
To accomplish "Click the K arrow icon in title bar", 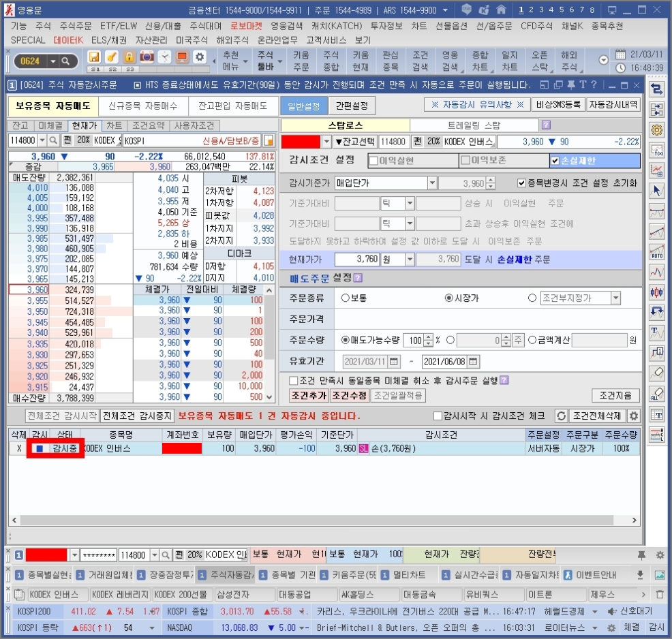I will coord(484,10).
